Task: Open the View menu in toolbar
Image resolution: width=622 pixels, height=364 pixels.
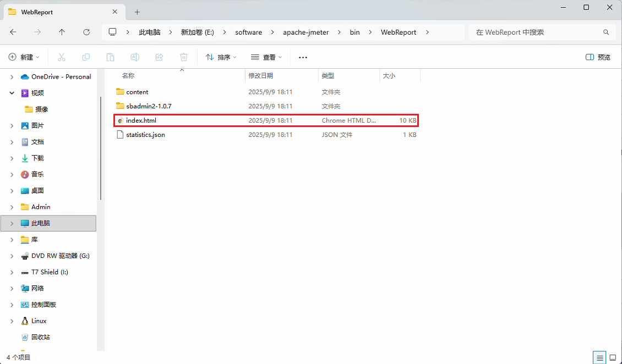Action: pyautogui.click(x=266, y=57)
